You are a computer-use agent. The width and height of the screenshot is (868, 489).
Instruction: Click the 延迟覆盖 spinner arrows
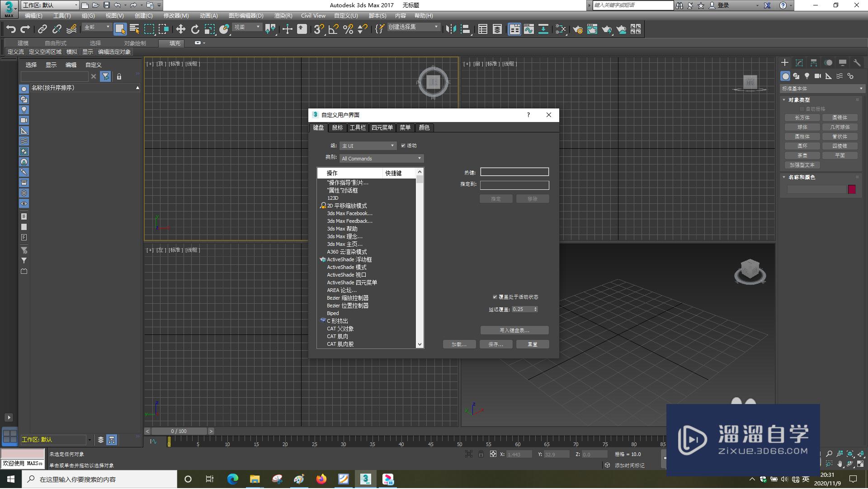click(536, 309)
